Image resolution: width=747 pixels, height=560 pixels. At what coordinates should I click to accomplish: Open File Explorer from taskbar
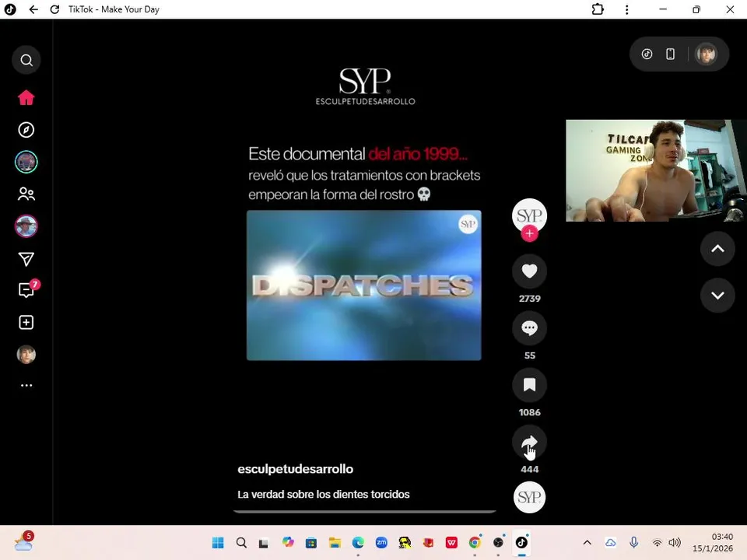335,542
